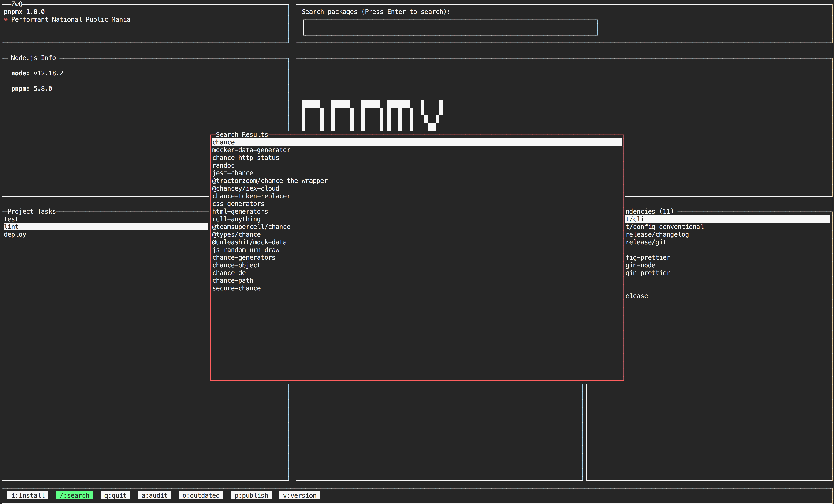Choose the jest-chance search result
The width and height of the screenshot is (834, 504).
[x=232, y=173]
